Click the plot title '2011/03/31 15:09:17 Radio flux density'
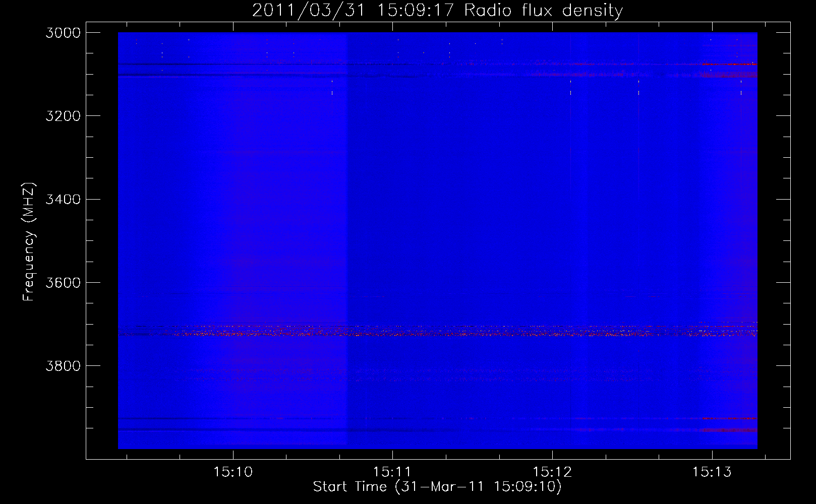816x504 pixels. point(437,11)
